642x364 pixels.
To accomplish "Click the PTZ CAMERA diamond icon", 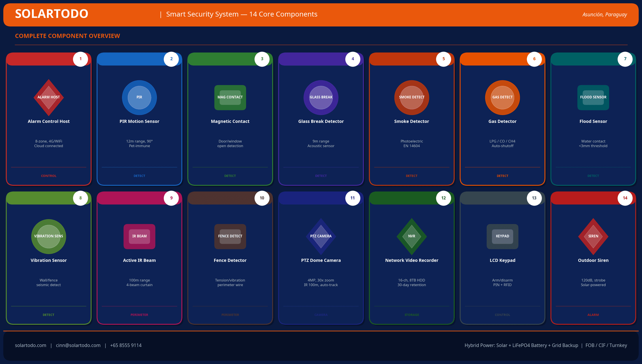I will point(321,236).
